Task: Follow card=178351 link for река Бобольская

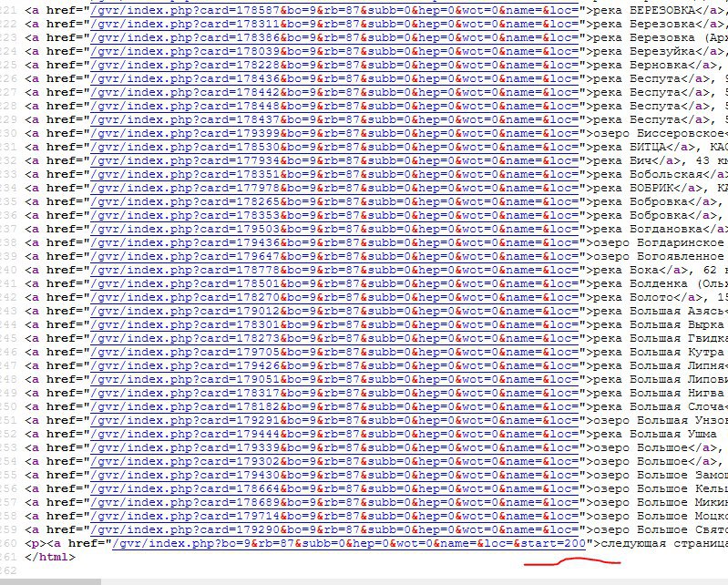Action: click(334, 175)
